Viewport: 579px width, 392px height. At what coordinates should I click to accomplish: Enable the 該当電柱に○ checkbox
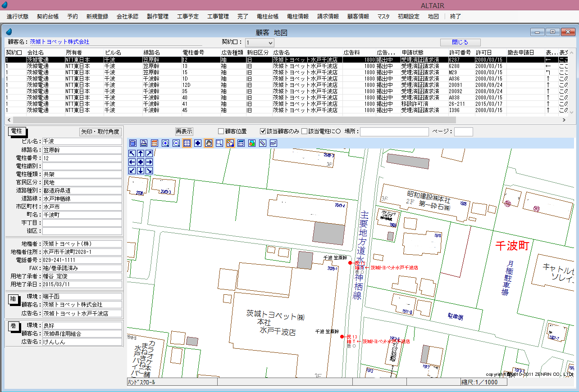[x=305, y=131]
